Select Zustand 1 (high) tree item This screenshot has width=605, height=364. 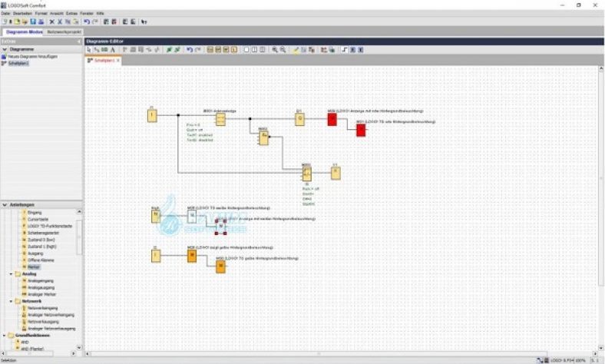coord(41,247)
